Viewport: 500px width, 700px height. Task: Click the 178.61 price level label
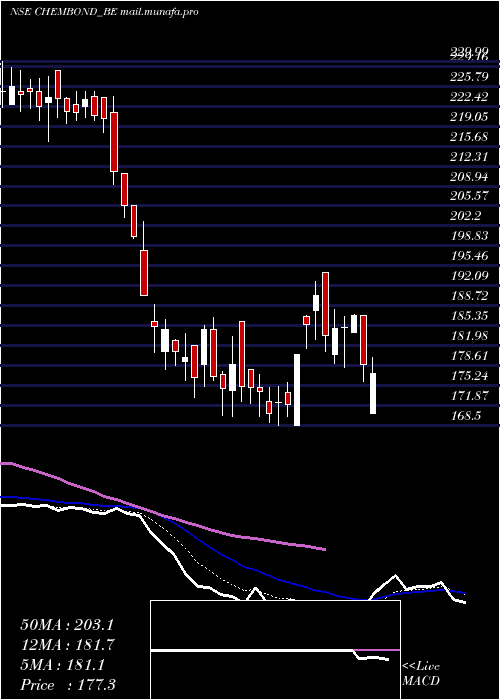469,356
